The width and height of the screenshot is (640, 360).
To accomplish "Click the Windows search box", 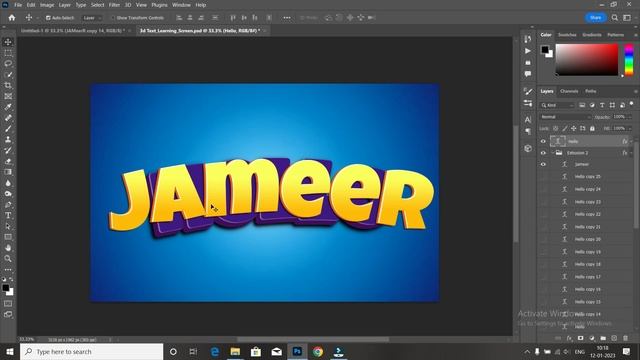I will [x=91, y=351].
